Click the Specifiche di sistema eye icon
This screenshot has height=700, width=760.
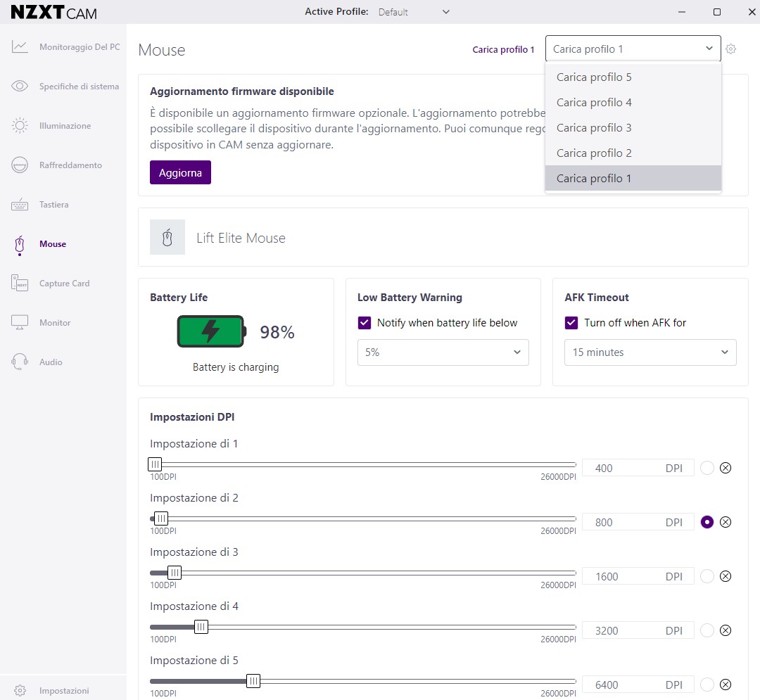(20, 87)
